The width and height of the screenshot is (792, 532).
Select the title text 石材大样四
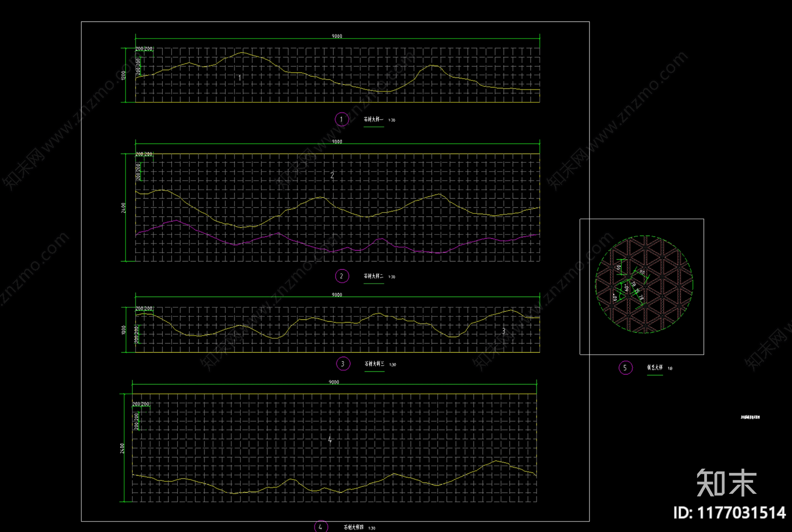point(353,528)
